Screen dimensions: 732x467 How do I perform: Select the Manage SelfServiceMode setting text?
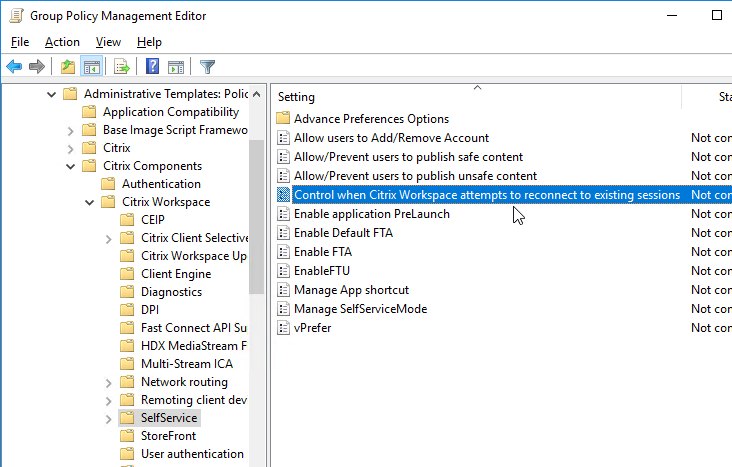360,309
